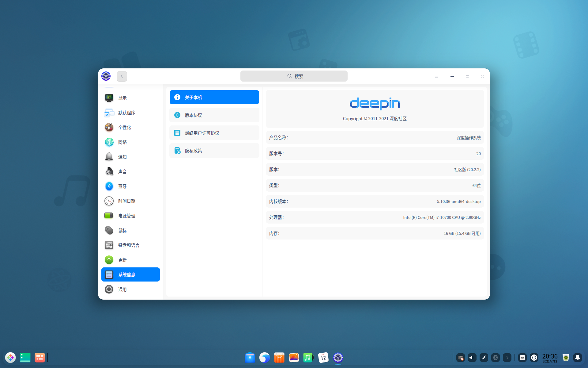Open the launcher in the dock
588x368 pixels.
click(x=10, y=358)
